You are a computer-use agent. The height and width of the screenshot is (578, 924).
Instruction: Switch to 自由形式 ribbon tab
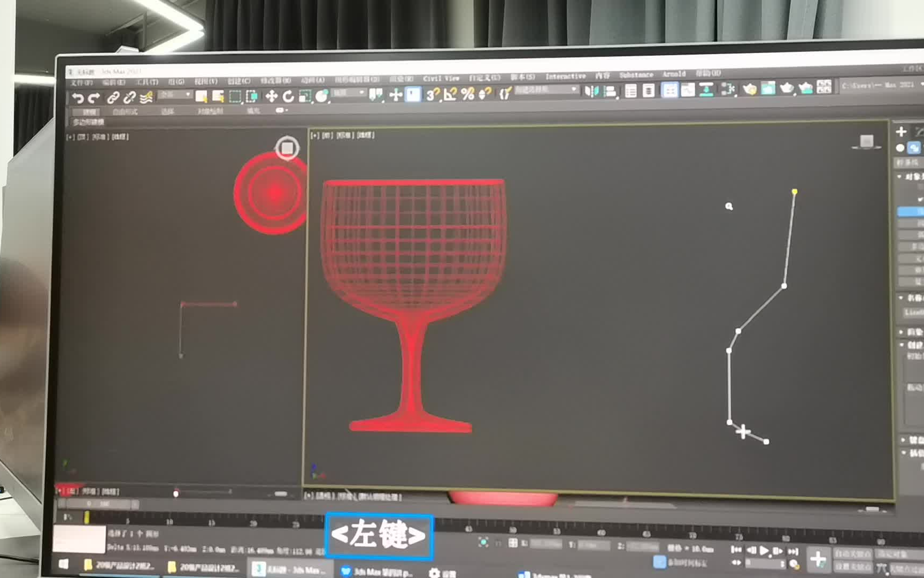[125, 112]
